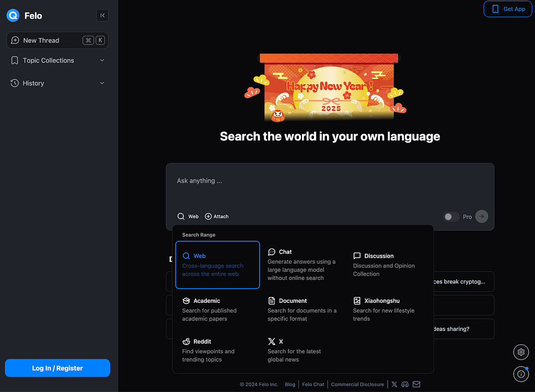Image resolution: width=535 pixels, height=392 pixels.
Task: Click the Ask anything input field
Action: click(x=330, y=187)
